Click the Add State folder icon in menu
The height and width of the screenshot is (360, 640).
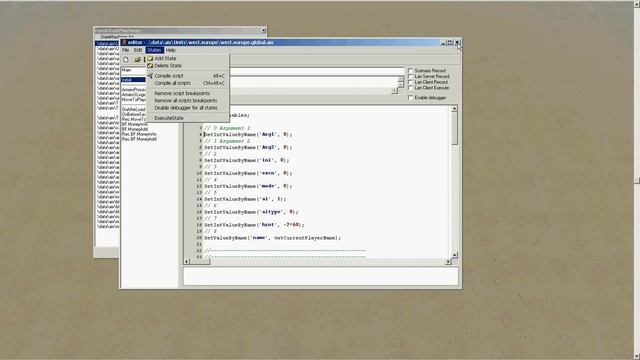(x=150, y=58)
